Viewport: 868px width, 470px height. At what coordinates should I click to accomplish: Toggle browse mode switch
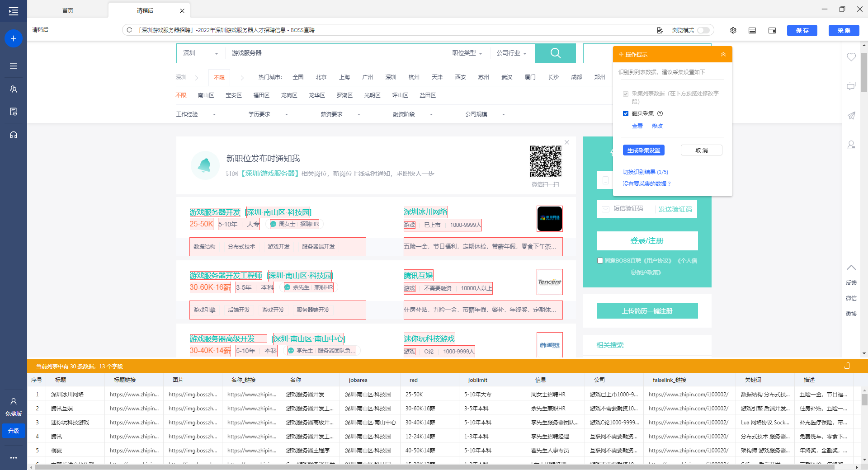tap(703, 30)
